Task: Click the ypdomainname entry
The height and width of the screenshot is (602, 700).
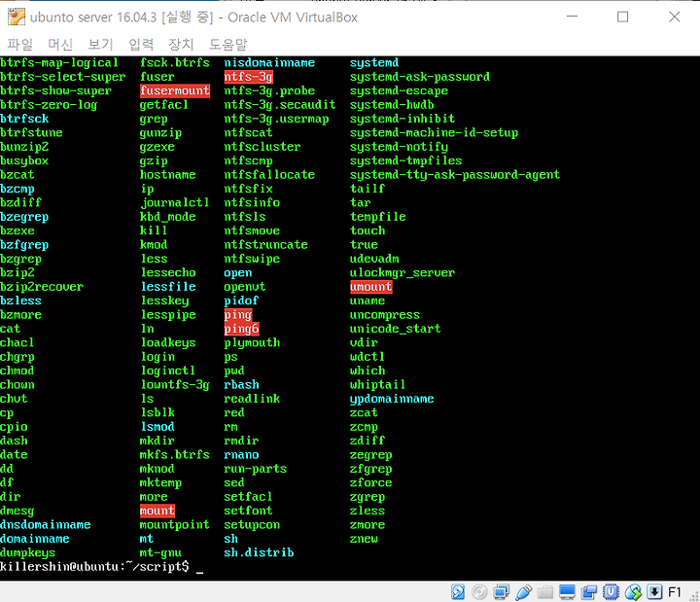Action: (x=392, y=399)
